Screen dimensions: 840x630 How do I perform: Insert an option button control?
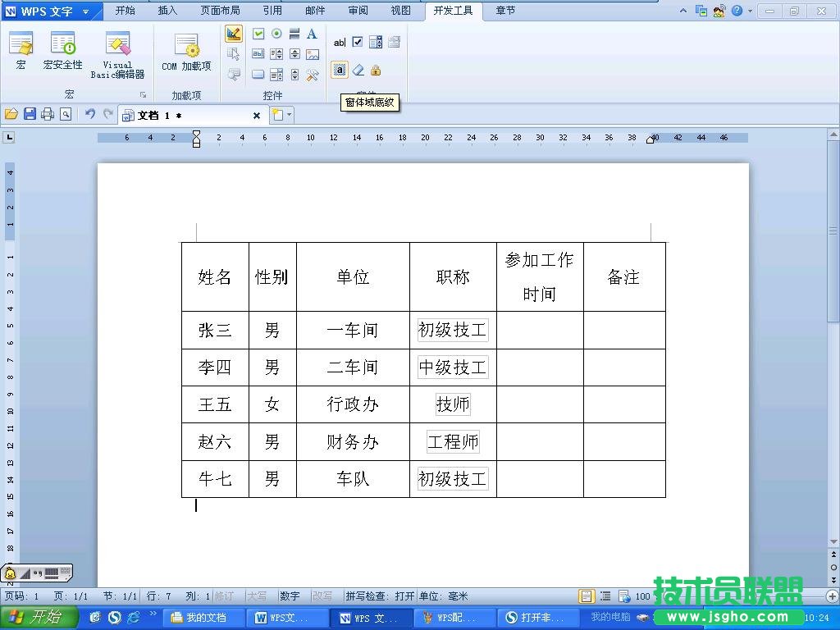pyautogui.click(x=276, y=33)
